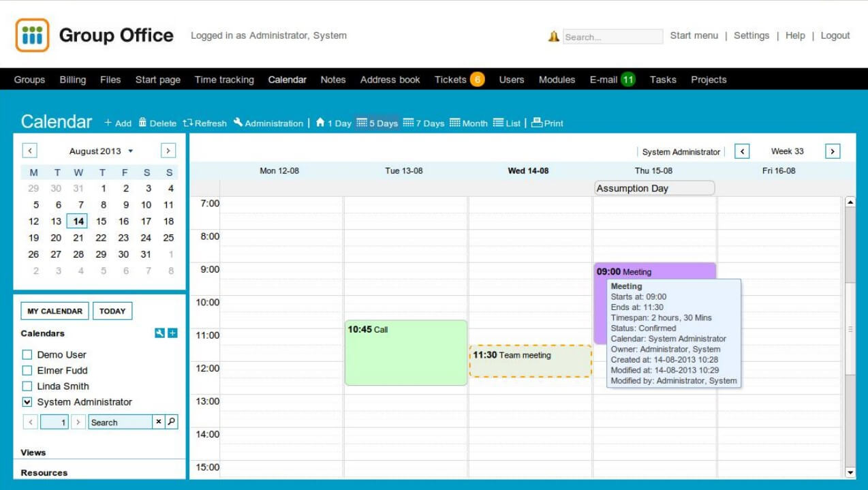Image resolution: width=868 pixels, height=490 pixels.
Task: Focus the top Search field
Action: 613,37
